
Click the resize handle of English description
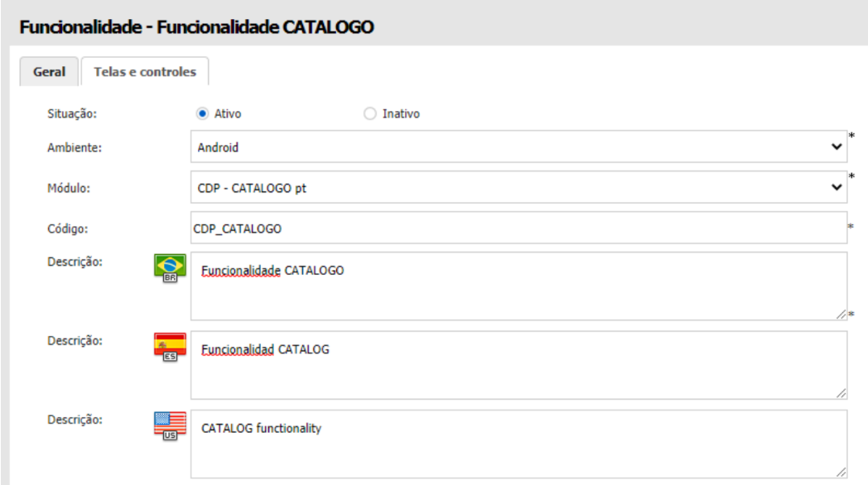[x=841, y=472]
